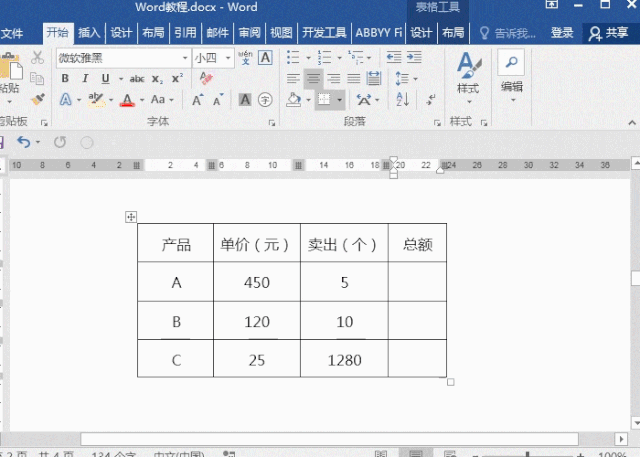640x457 pixels.
Task: Show or hide paragraph marks
Action: [431, 99]
